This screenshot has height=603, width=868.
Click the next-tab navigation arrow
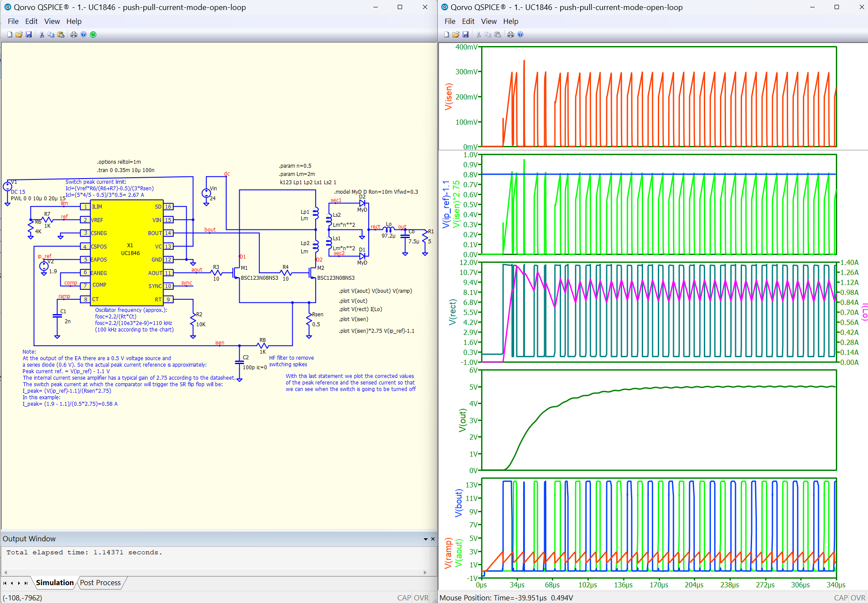point(19,583)
